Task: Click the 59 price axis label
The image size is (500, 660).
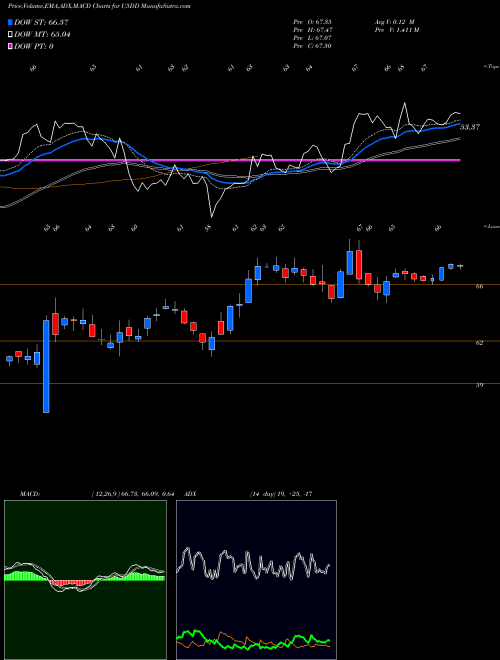Action: (x=479, y=385)
